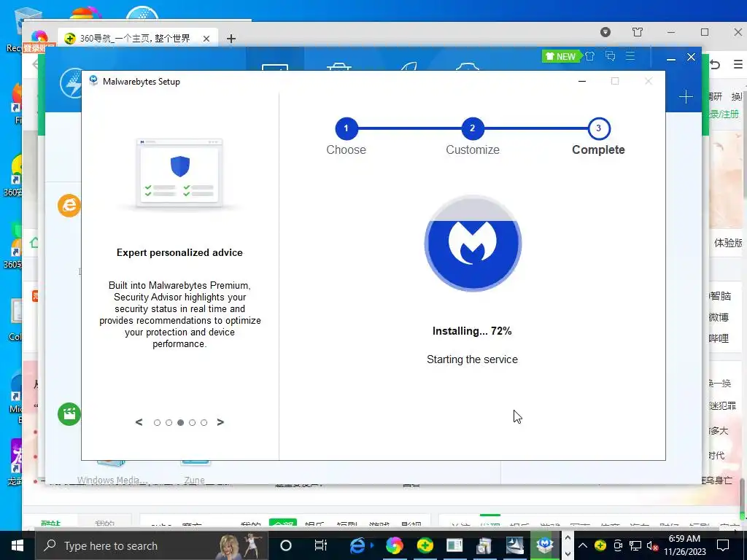The width and height of the screenshot is (747, 560).
Task: Click the green NEW badge in blue window
Action: [x=561, y=57]
